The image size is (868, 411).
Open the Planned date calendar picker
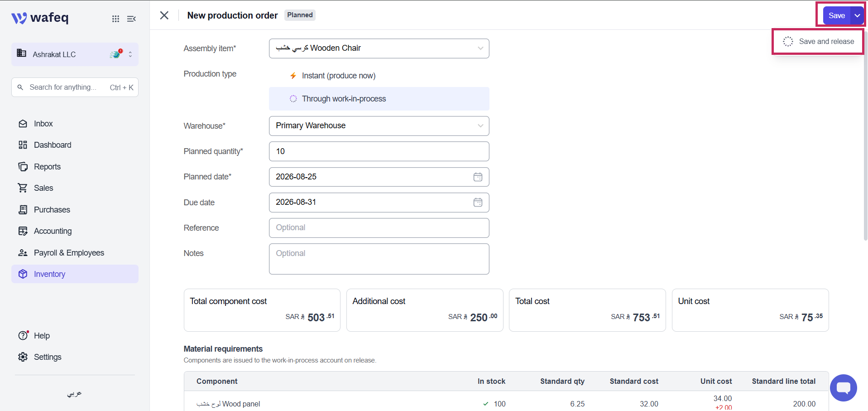click(478, 177)
